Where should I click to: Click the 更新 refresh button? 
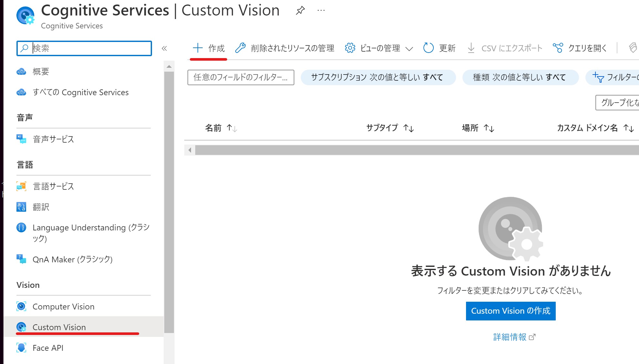pos(439,48)
